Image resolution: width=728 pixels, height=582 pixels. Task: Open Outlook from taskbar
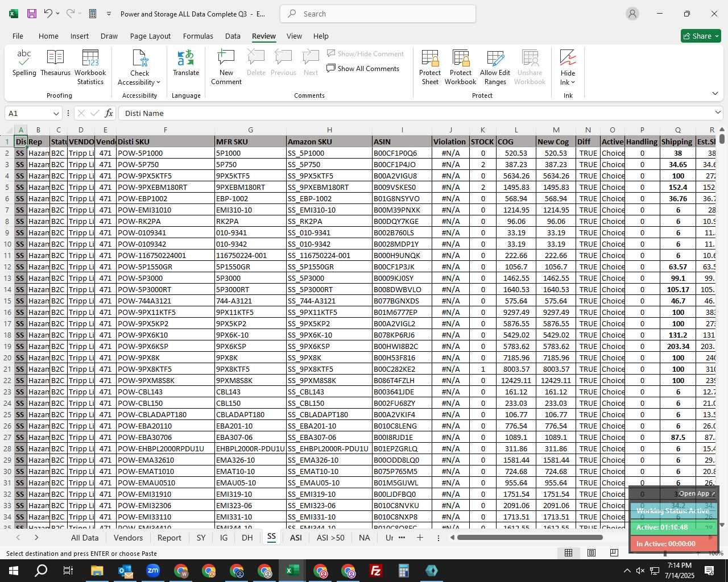coord(125,571)
